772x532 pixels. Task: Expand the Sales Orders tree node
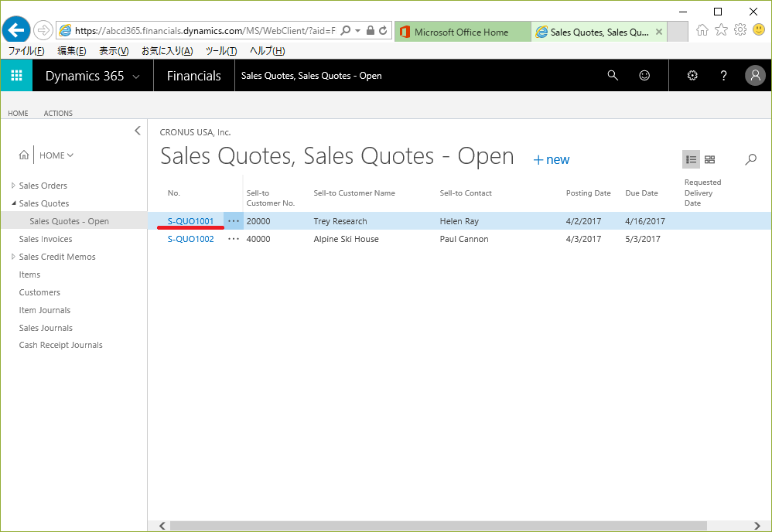[x=13, y=186]
